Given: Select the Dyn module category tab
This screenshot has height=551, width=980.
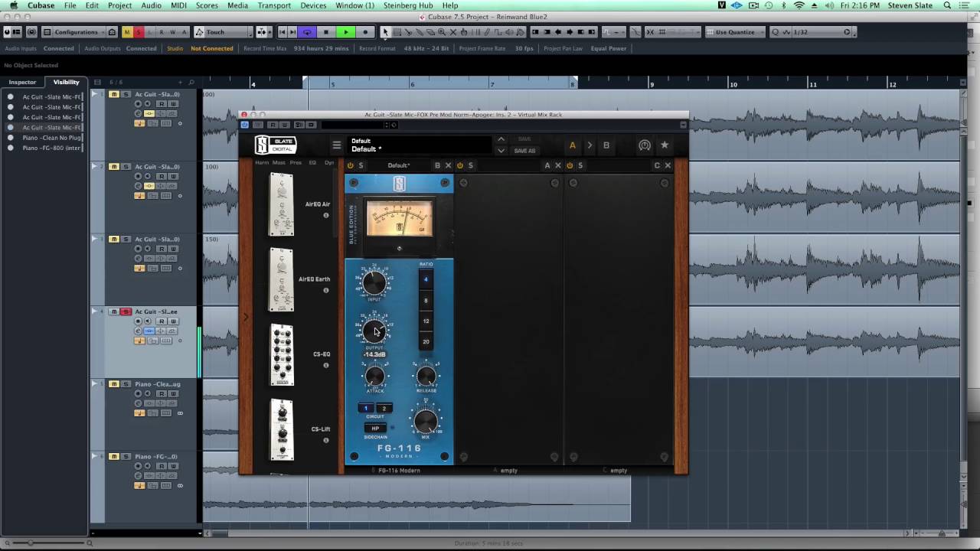Looking at the screenshot, I should click(x=329, y=162).
